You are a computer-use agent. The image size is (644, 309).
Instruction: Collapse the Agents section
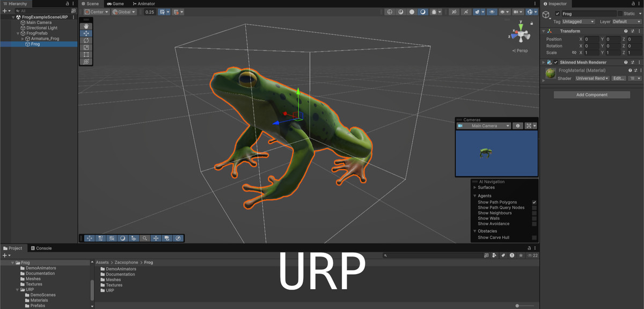point(474,196)
